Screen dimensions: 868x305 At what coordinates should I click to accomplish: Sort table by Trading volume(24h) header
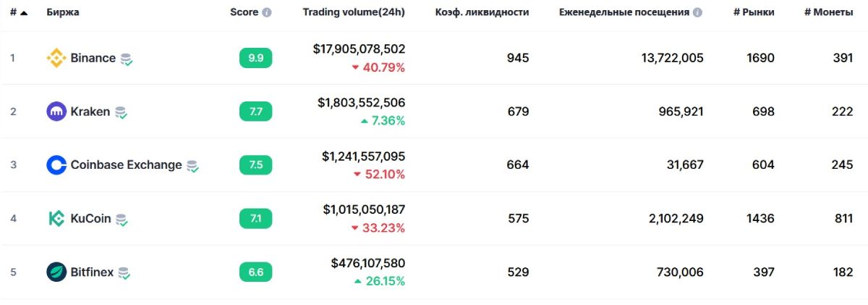(x=354, y=12)
